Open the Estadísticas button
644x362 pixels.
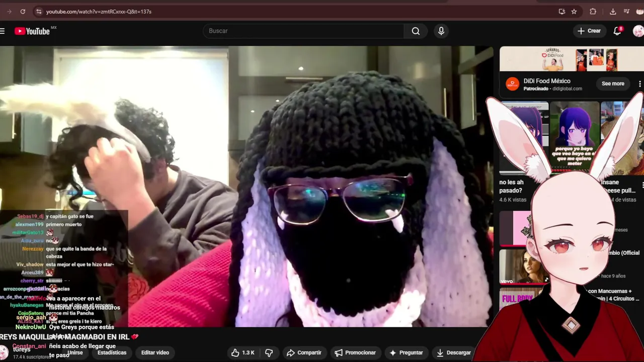[x=112, y=352]
